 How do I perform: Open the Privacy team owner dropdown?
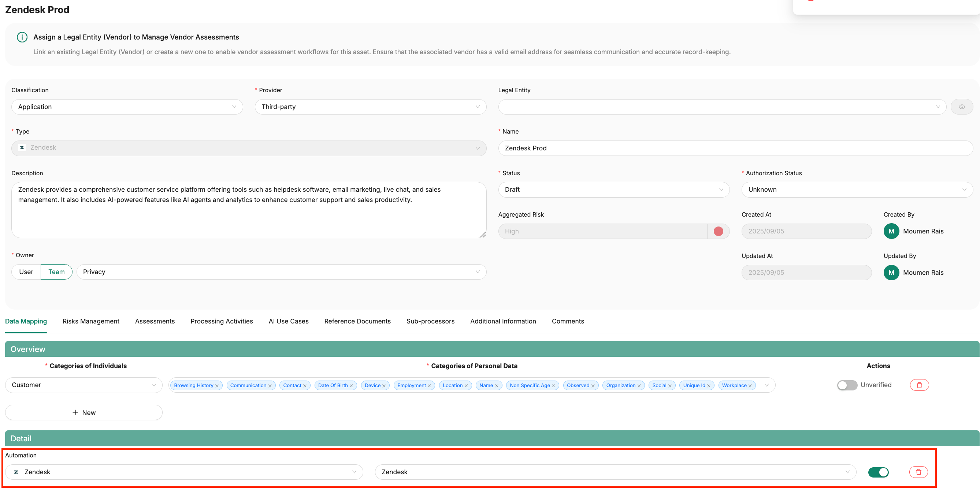coord(282,272)
